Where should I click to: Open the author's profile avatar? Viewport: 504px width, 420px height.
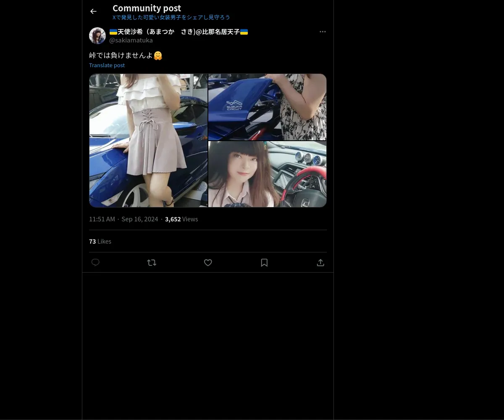(97, 36)
